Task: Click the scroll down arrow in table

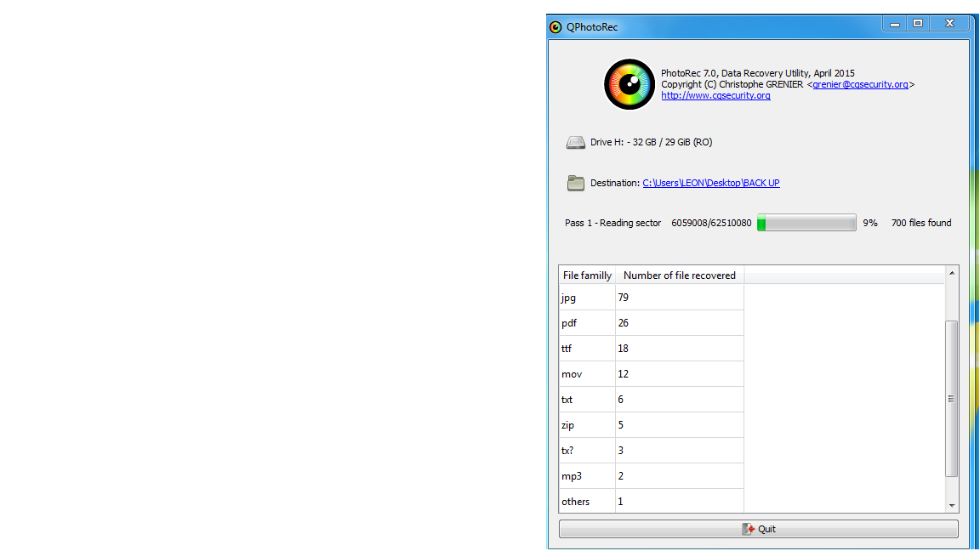Action: click(952, 505)
